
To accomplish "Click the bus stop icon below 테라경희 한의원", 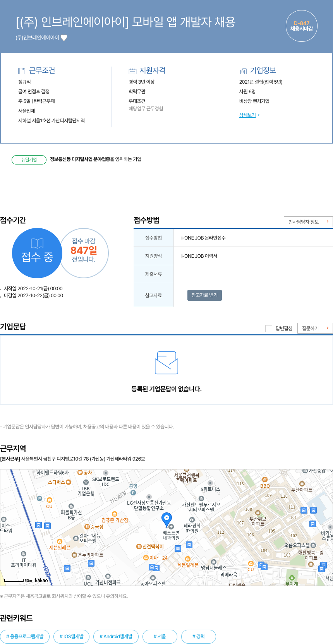I will tap(189, 545).
